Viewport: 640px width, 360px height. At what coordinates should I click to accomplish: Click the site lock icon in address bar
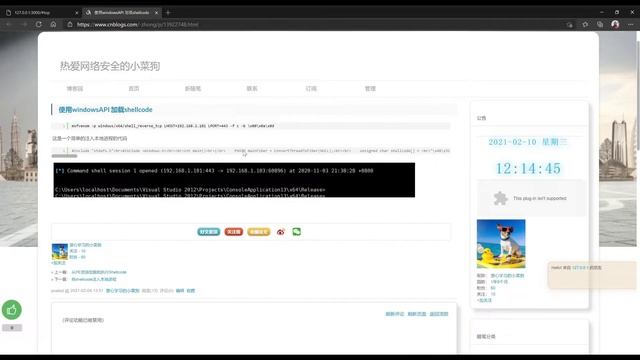point(70,24)
